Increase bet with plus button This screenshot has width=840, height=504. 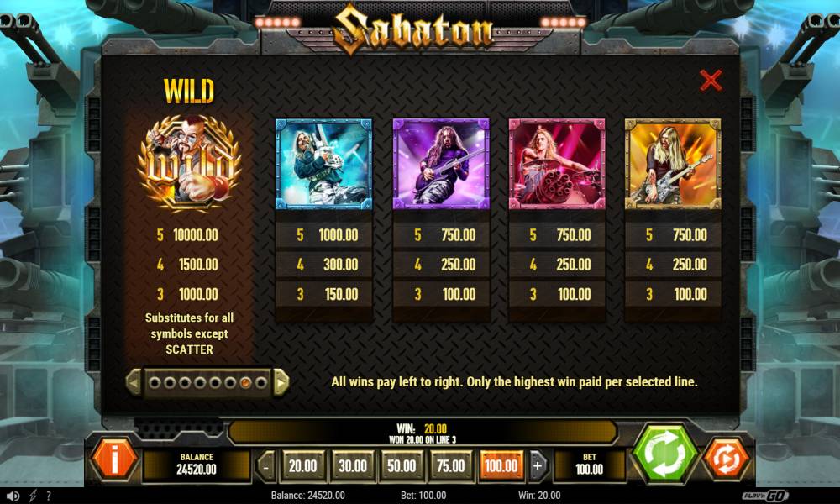coord(538,466)
